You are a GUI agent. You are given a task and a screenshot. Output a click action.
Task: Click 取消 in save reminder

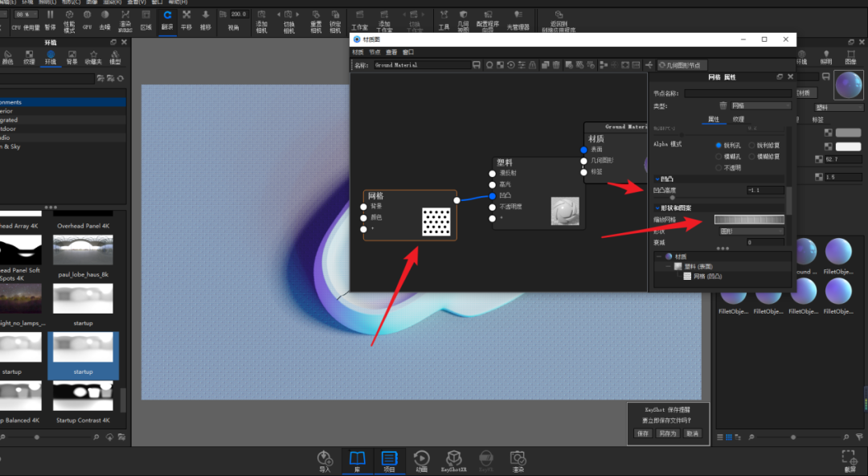(x=692, y=433)
